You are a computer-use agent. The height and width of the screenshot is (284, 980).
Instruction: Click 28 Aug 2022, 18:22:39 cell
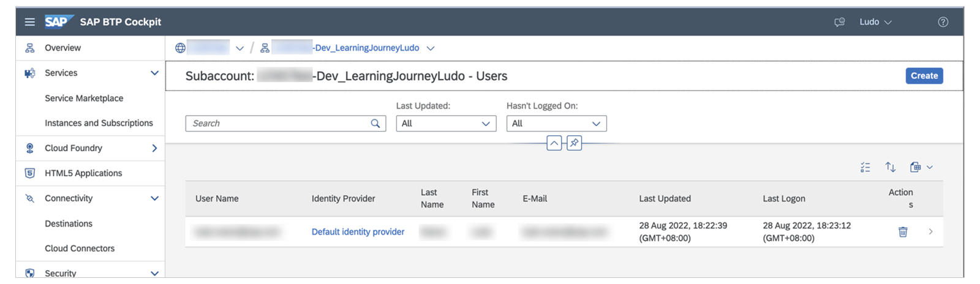coord(683,232)
